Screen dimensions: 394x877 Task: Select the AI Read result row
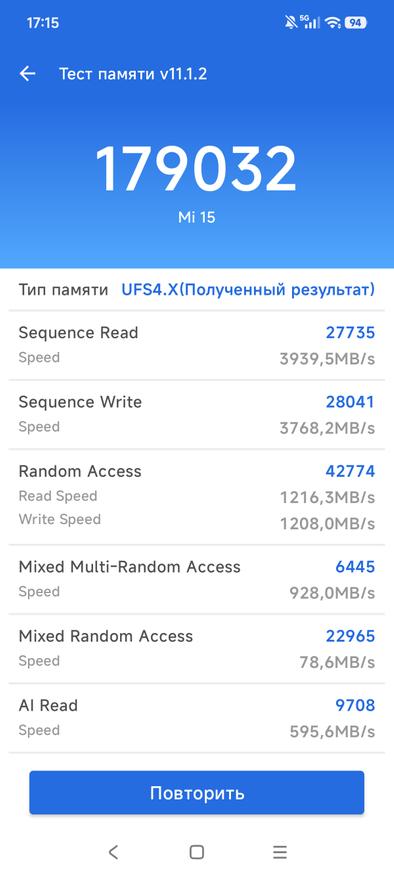tap(196, 718)
